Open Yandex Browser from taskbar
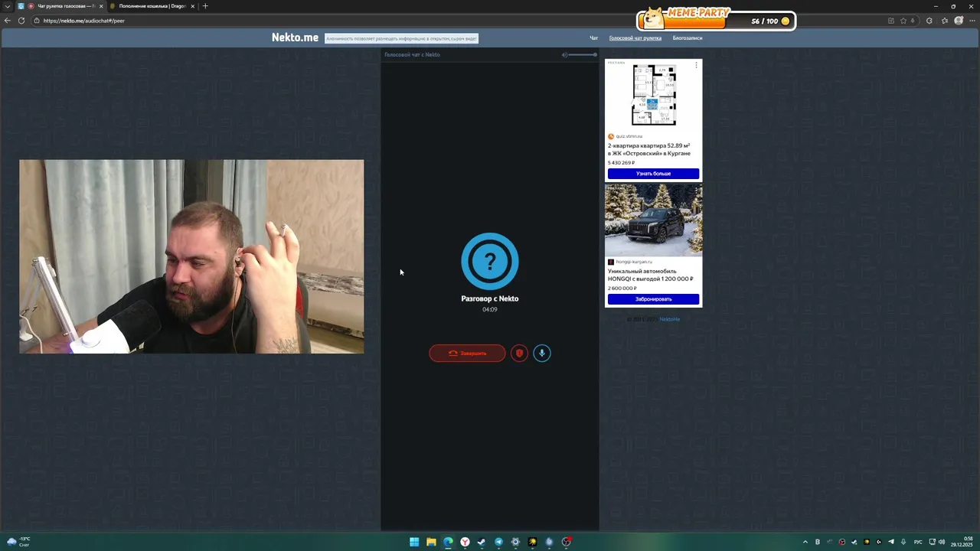Viewport: 980px width, 551px height. coord(465,542)
